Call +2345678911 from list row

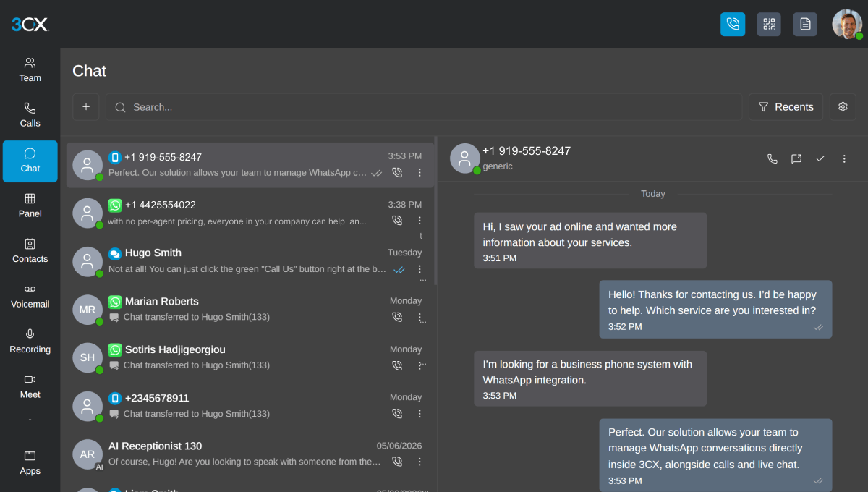397,414
